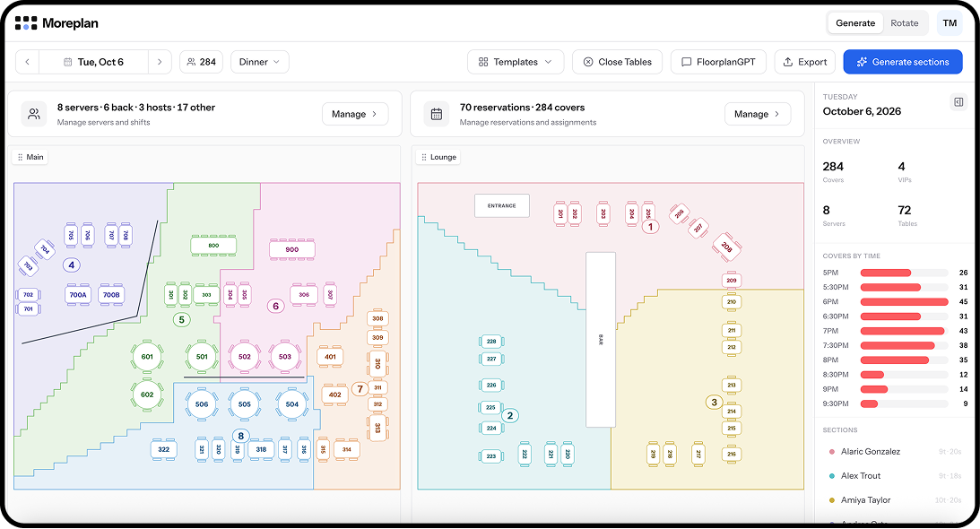Select Lounge table 223

pyautogui.click(x=492, y=455)
